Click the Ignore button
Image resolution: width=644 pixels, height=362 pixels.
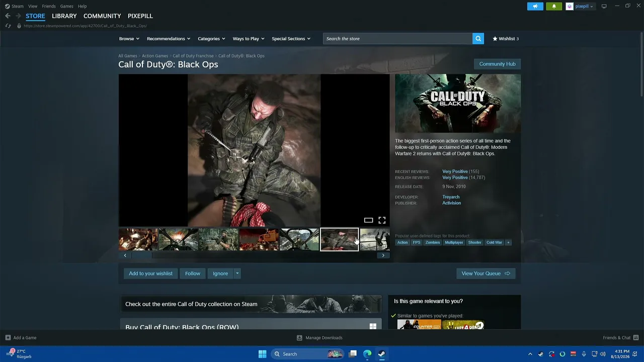[220, 274]
